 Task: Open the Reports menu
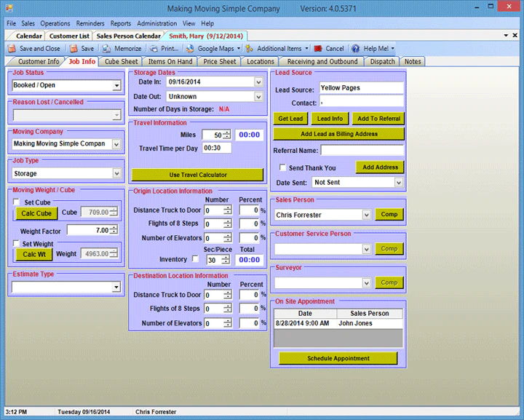click(x=121, y=23)
